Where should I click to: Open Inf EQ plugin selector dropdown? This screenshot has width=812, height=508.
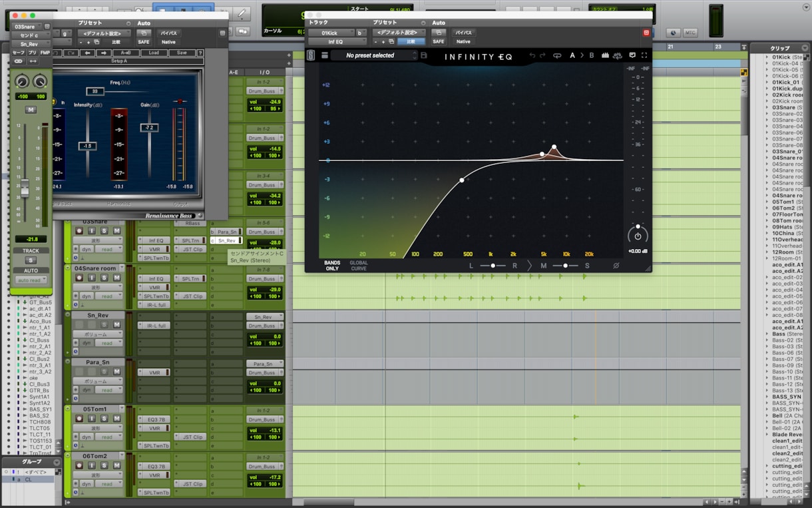[x=337, y=41]
